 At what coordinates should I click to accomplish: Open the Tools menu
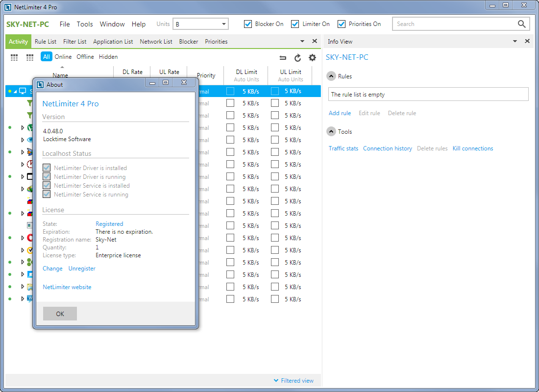tap(85, 24)
